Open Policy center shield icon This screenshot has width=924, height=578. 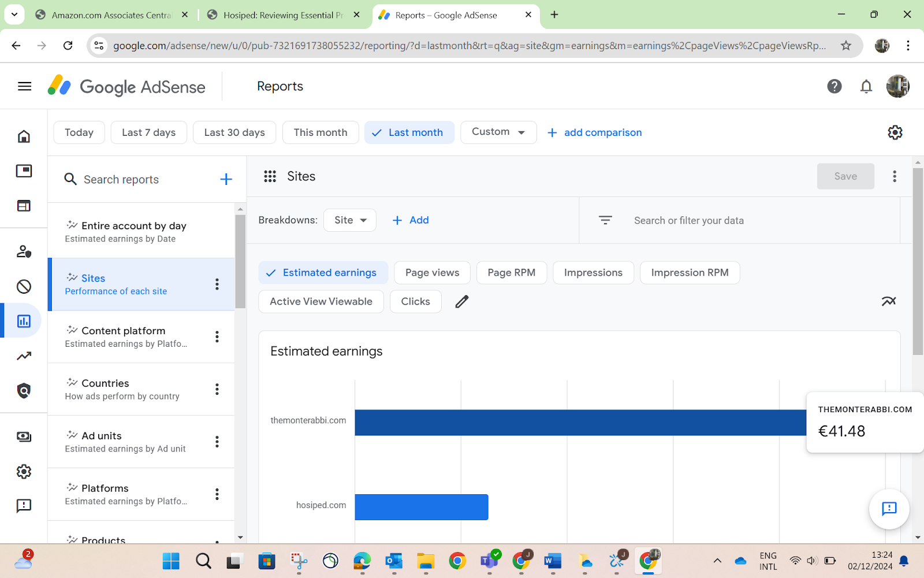pyautogui.click(x=24, y=391)
